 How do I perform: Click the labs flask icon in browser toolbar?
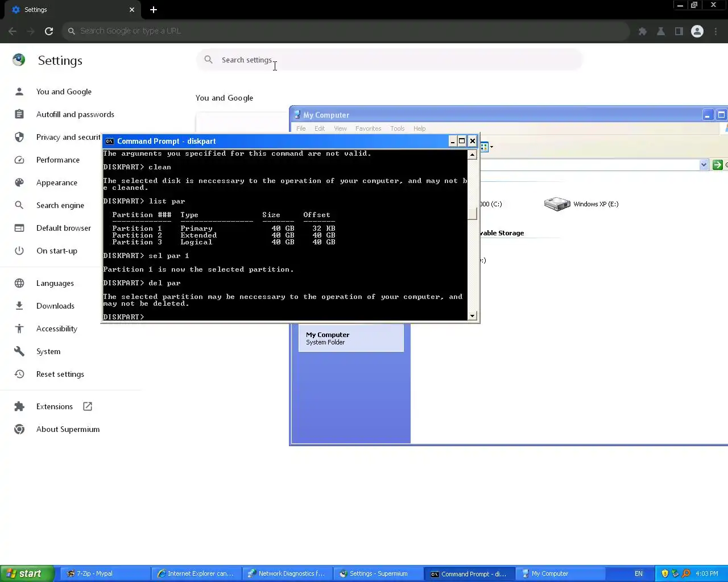point(661,31)
